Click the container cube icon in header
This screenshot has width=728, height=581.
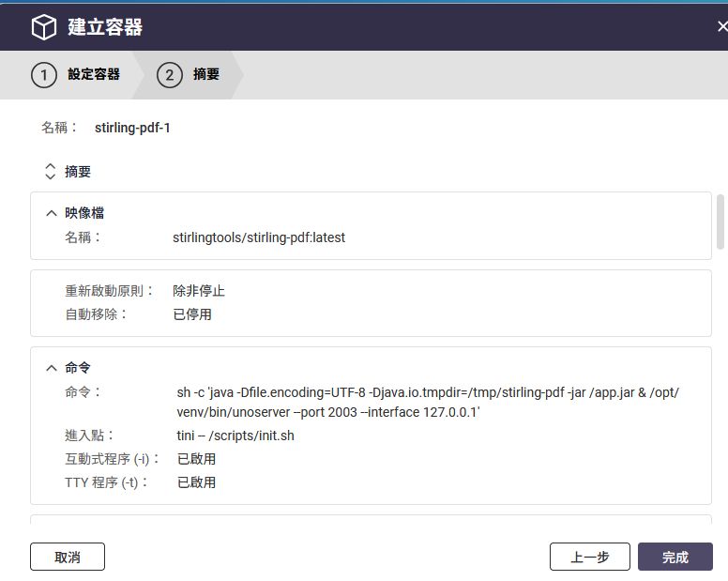tap(44, 27)
